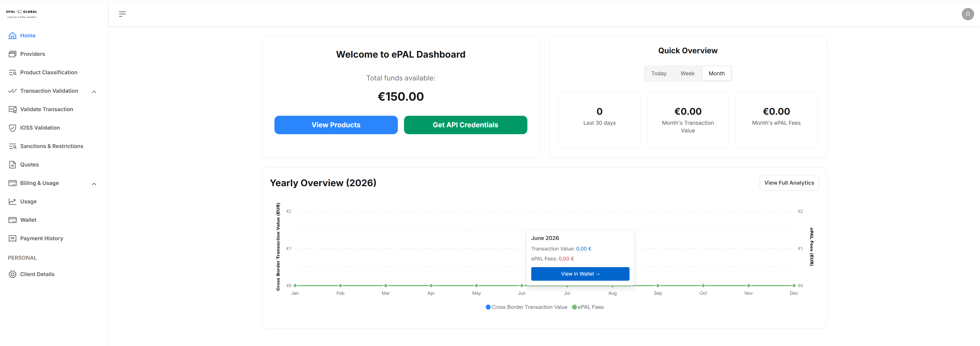Open Providers page

click(32, 54)
